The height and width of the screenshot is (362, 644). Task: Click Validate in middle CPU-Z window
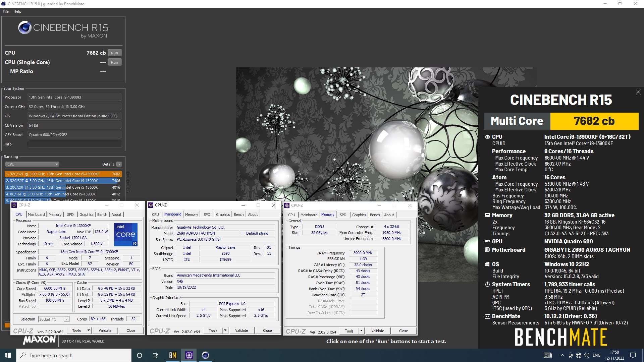pyautogui.click(x=241, y=330)
